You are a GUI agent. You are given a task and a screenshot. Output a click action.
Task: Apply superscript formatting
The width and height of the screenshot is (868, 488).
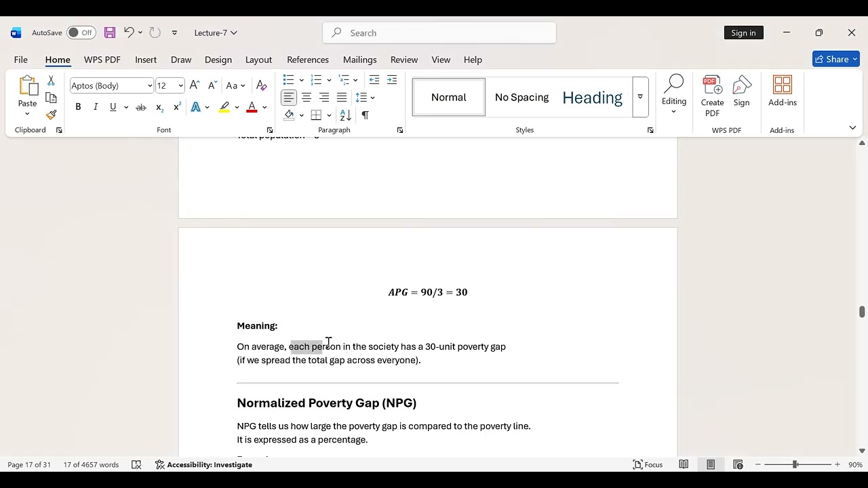[x=177, y=107]
